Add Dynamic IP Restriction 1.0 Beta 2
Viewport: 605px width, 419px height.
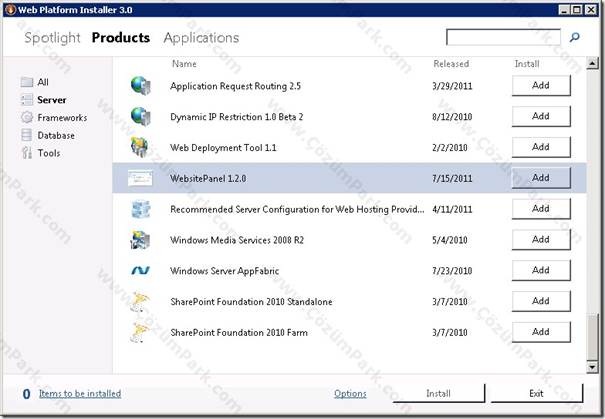[541, 116]
